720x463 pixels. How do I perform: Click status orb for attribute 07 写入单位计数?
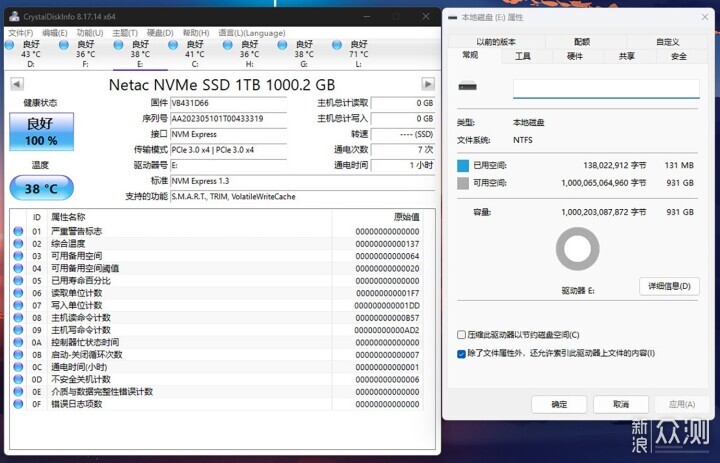[18, 305]
